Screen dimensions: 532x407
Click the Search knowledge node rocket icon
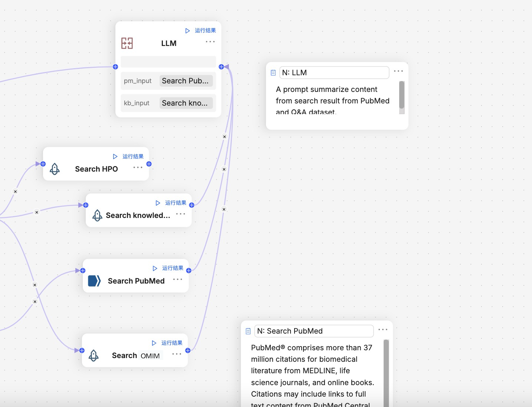(x=97, y=215)
